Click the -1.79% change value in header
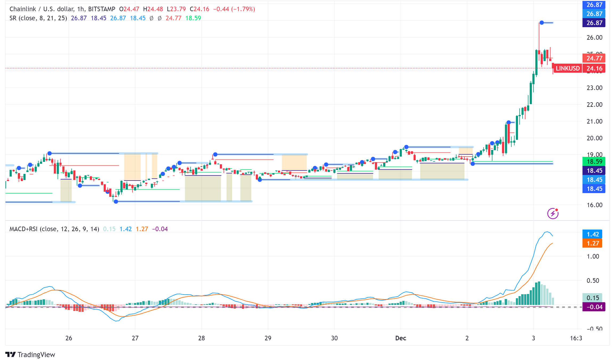This screenshot has height=364, width=615. 243,9
